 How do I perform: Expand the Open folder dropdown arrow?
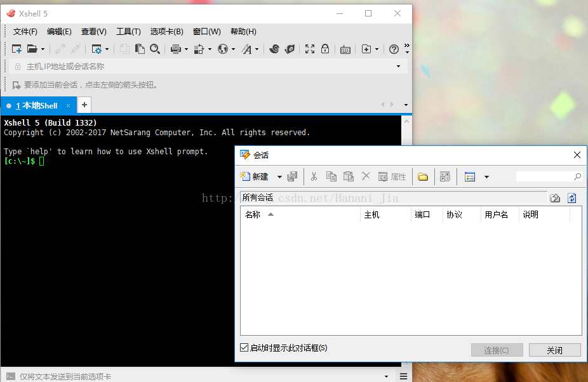tap(43, 49)
